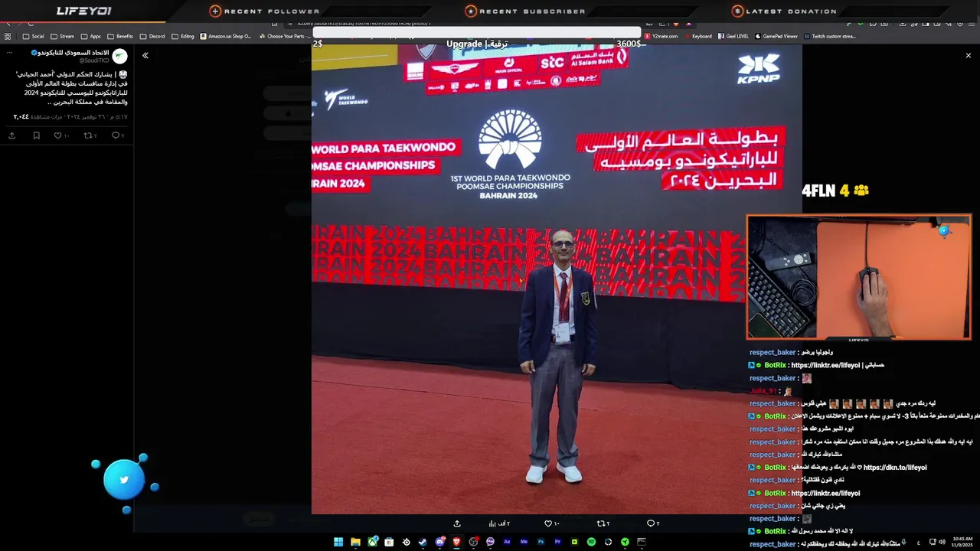Open Photoshop from the taskbar
The height and width of the screenshot is (551, 980).
tap(541, 542)
